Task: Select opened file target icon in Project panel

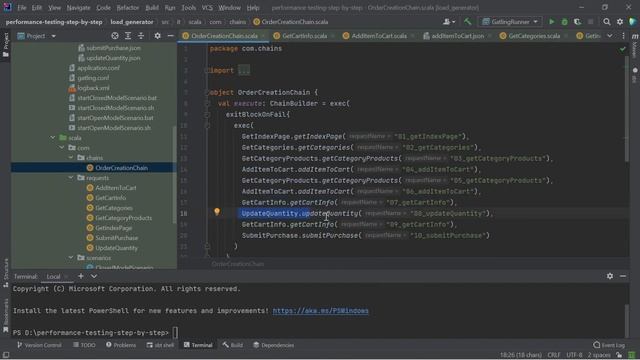Action: pyautogui.click(x=115, y=36)
